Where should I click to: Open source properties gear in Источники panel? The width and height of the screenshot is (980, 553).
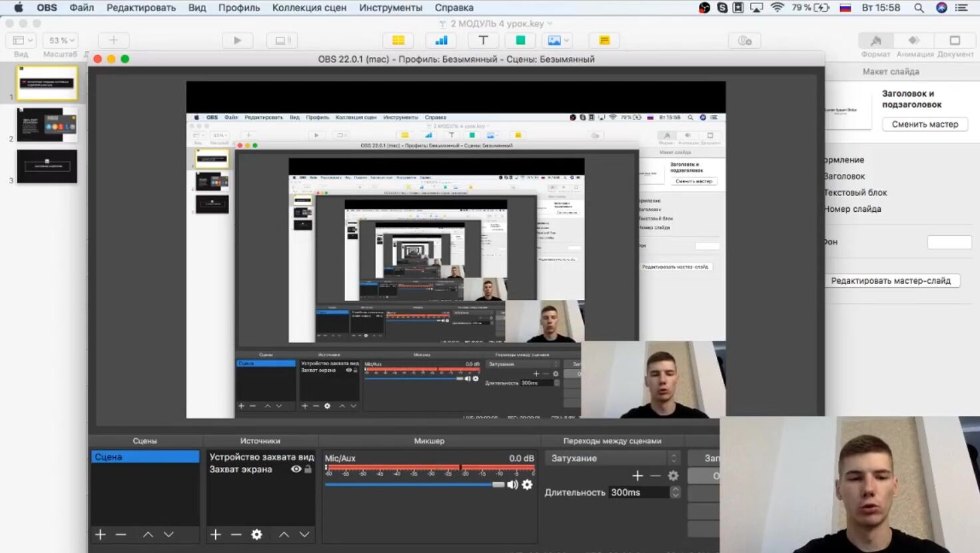[x=256, y=534]
